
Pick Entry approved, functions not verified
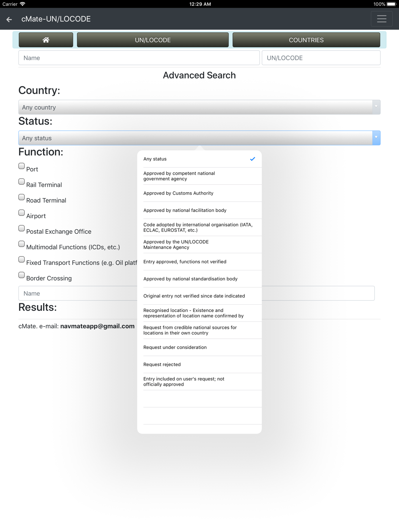tap(199, 262)
